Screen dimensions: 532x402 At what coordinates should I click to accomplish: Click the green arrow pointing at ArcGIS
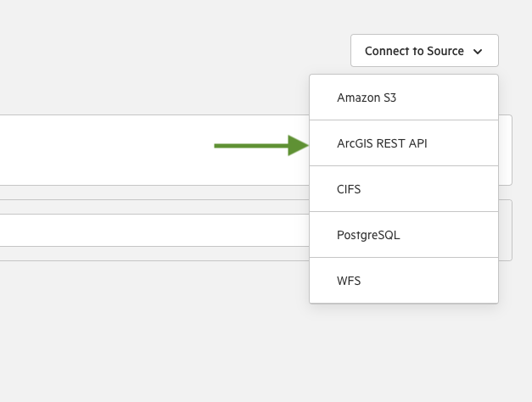pos(261,146)
